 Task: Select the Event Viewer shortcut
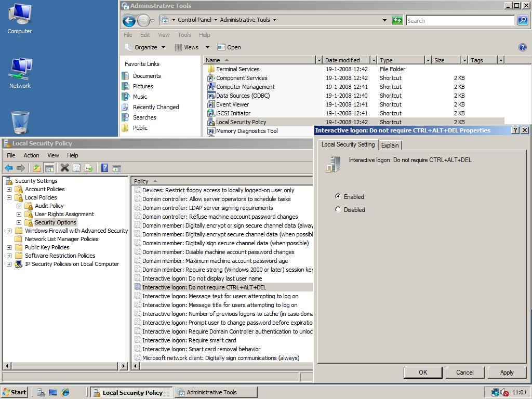pos(232,104)
